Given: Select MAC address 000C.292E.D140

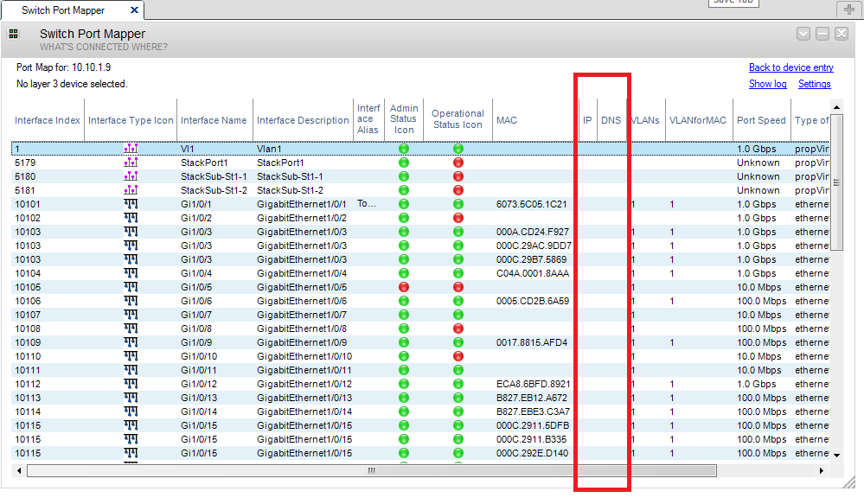Looking at the screenshot, I should pyautogui.click(x=533, y=453).
